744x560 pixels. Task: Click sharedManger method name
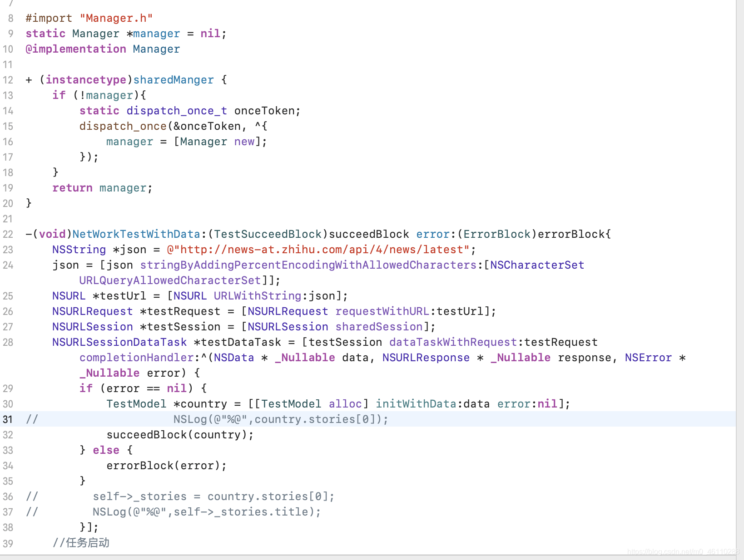pyautogui.click(x=174, y=80)
